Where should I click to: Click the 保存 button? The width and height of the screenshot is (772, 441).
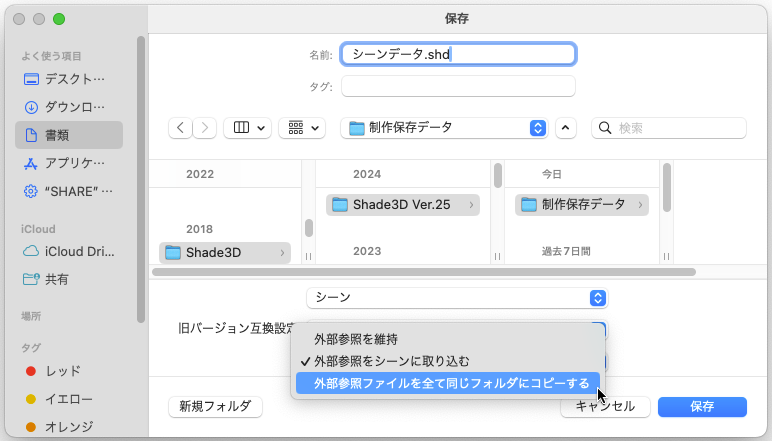(702, 407)
